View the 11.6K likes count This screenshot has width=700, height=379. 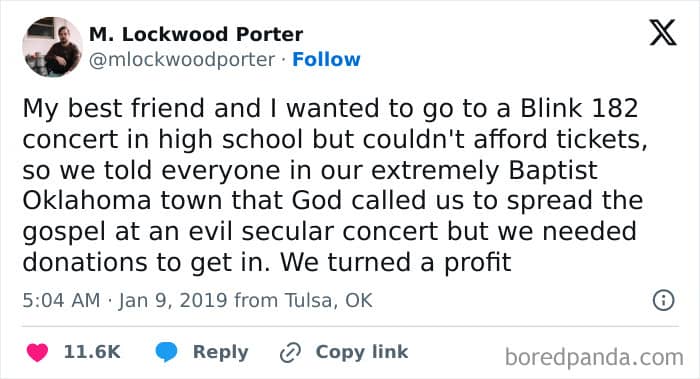(92, 352)
